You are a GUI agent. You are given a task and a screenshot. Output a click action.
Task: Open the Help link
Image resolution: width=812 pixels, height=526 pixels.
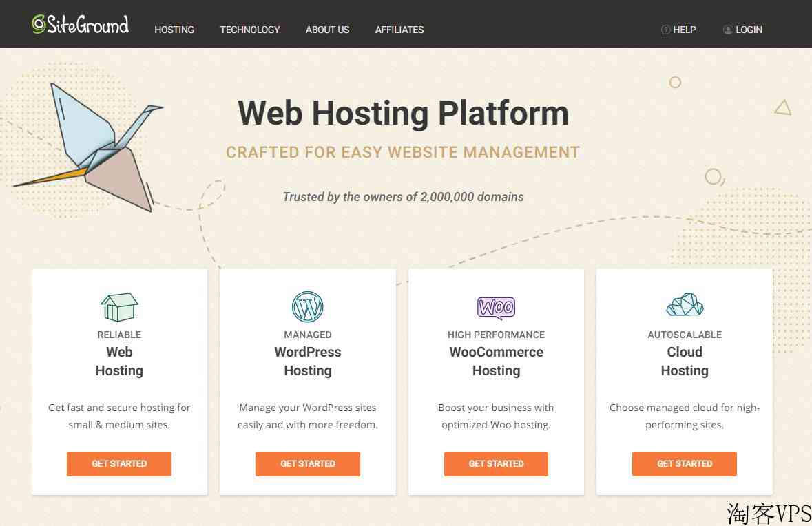[684, 30]
